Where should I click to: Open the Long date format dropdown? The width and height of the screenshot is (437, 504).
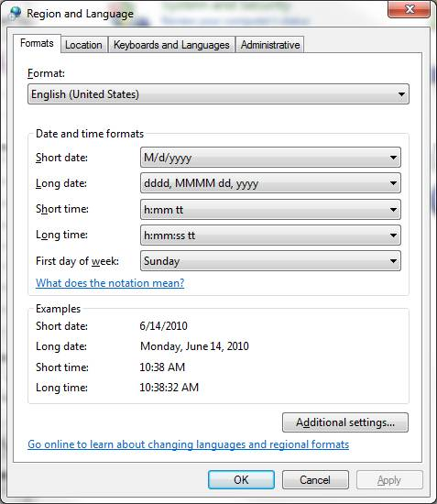click(x=270, y=183)
